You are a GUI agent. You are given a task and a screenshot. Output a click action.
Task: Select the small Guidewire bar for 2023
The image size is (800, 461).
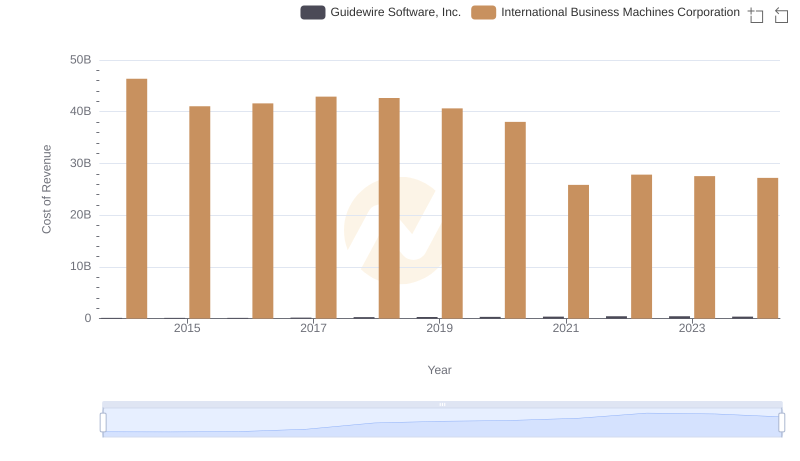(680, 317)
